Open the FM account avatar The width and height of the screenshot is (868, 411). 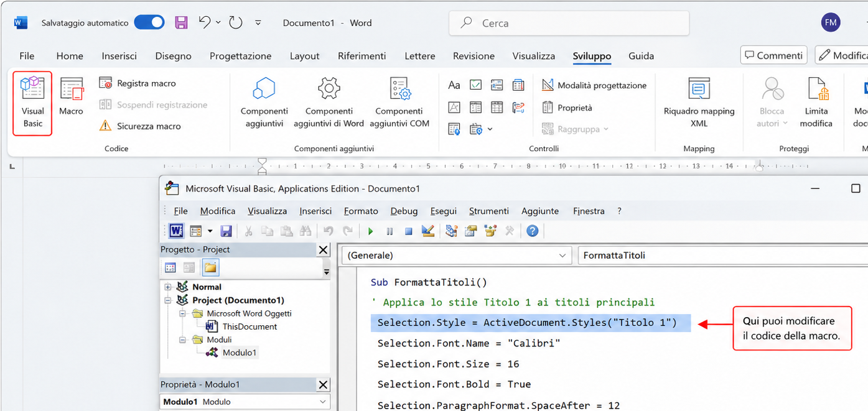tap(831, 23)
